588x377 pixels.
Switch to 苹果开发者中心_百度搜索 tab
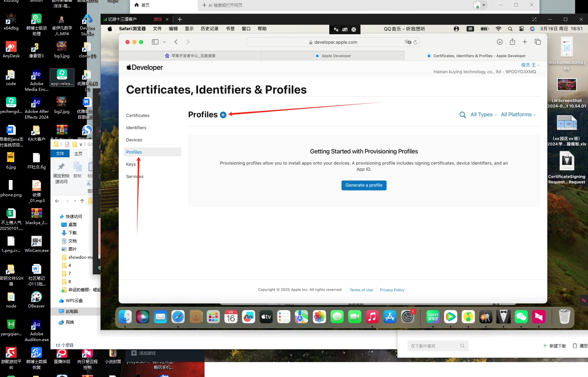point(190,56)
